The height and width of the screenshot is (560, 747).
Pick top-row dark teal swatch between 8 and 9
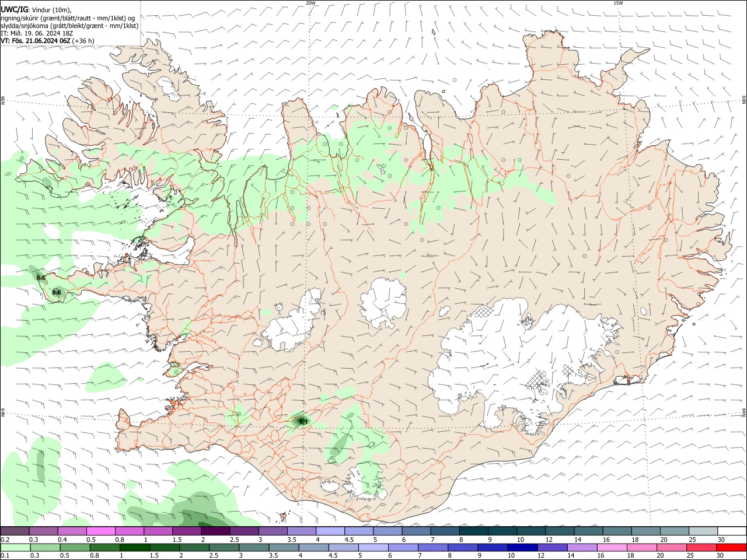474,531
